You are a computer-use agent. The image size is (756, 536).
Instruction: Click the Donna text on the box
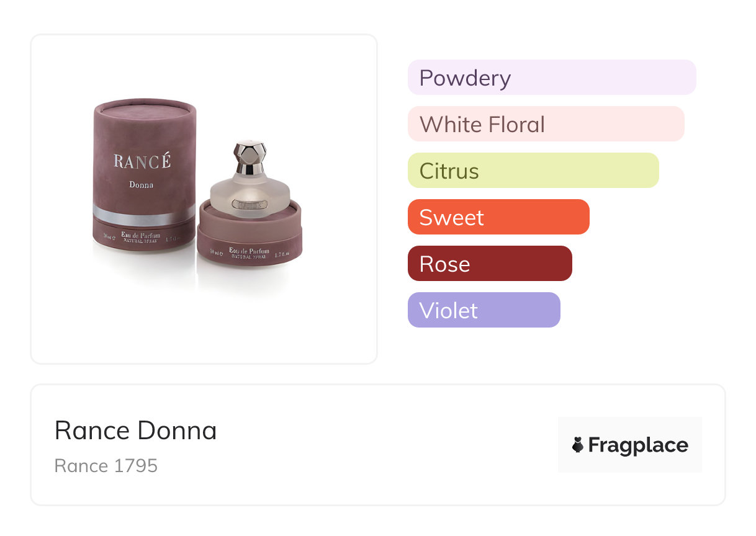[142, 184]
